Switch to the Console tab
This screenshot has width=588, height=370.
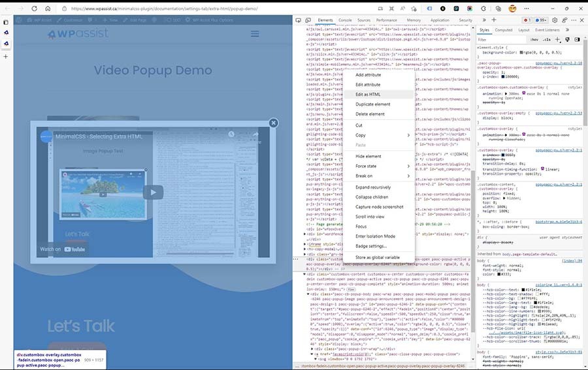pyautogui.click(x=345, y=20)
